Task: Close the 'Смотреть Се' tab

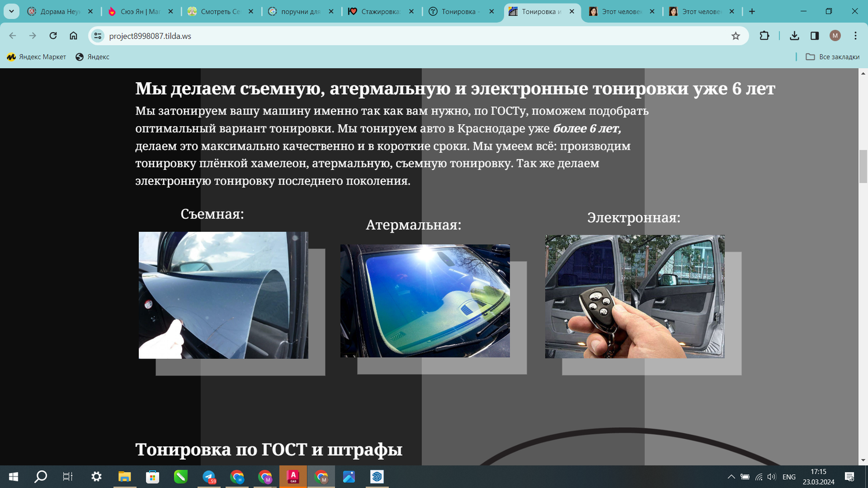Action: click(251, 11)
